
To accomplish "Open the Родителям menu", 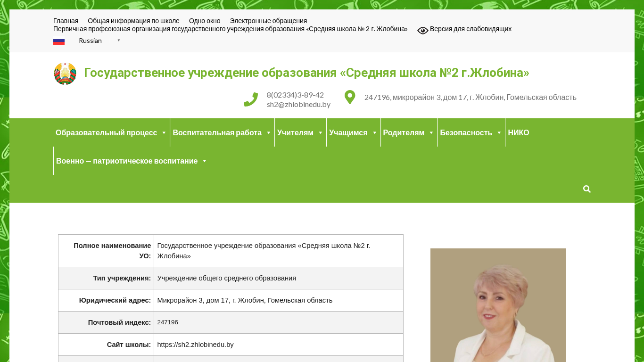I will point(408,132).
